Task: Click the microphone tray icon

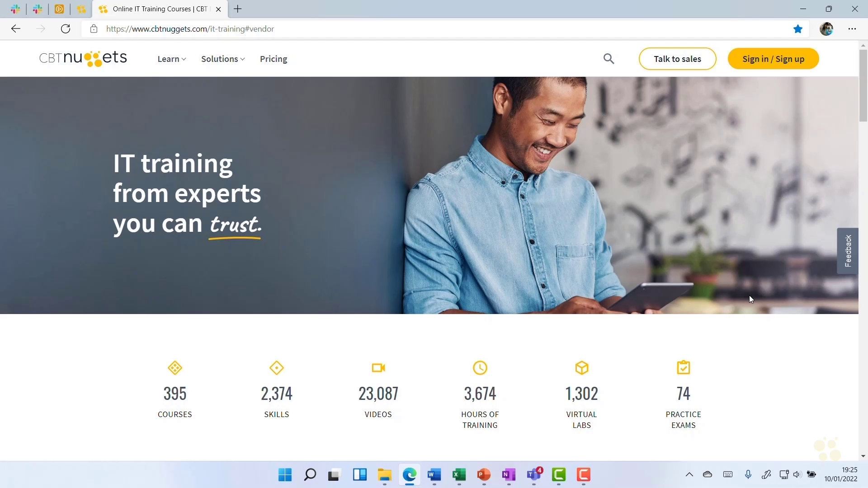Action: pyautogui.click(x=748, y=474)
